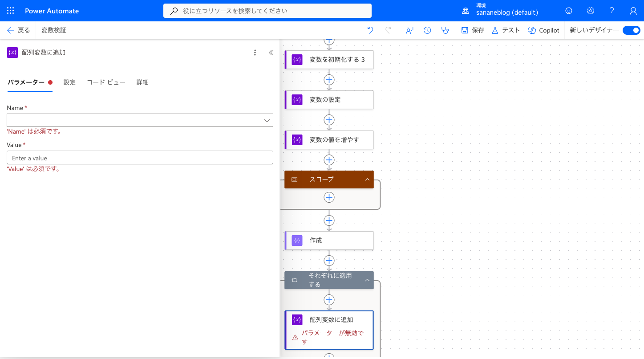Switch to the 詳細 tab

coord(142,82)
